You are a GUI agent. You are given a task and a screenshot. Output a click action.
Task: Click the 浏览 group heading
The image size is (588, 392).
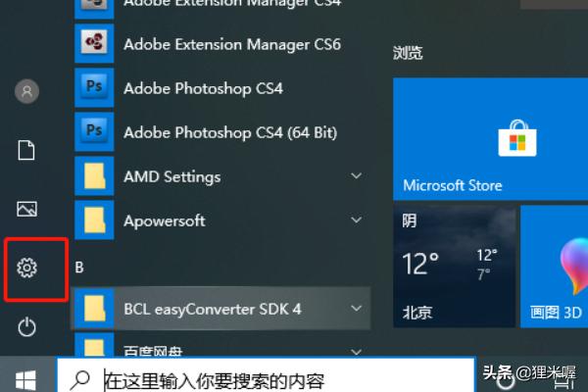pos(408,53)
